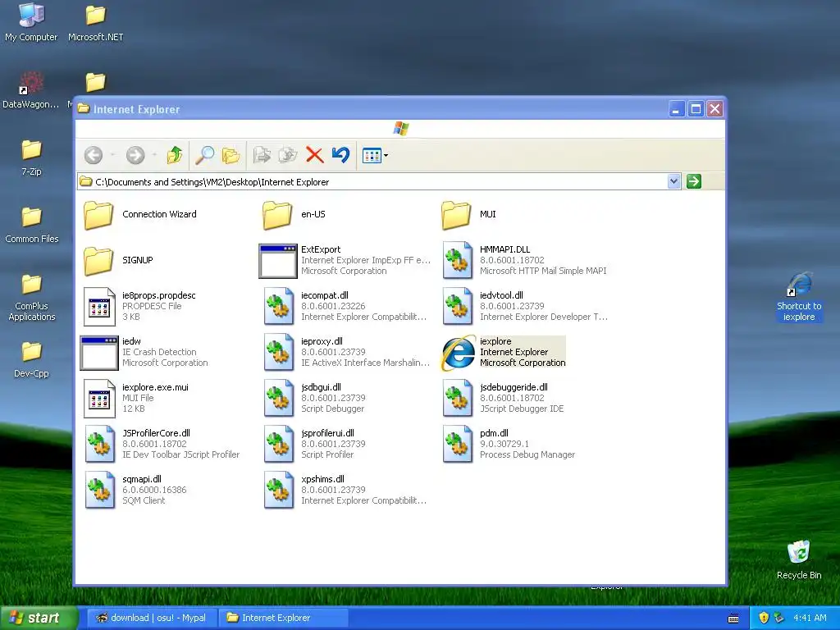Open the Search magnifier tool
This screenshot has width=840, height=630.
coord(204,155)
